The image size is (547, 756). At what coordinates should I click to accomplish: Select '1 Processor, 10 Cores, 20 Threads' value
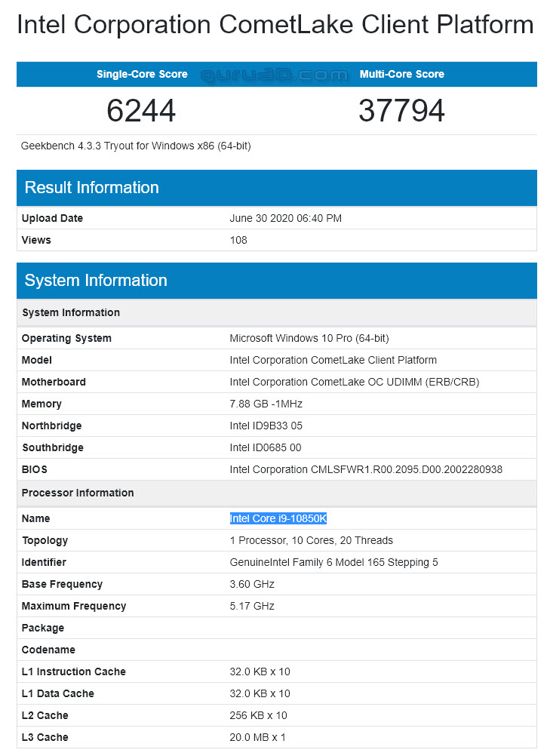click(312, 540)
